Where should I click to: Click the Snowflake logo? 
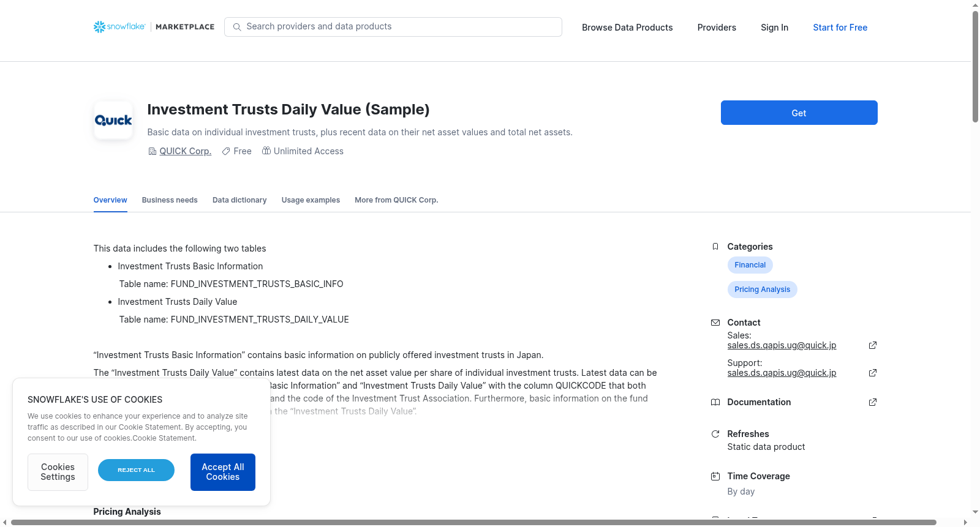pyautogui.click(x=119, y=27)
